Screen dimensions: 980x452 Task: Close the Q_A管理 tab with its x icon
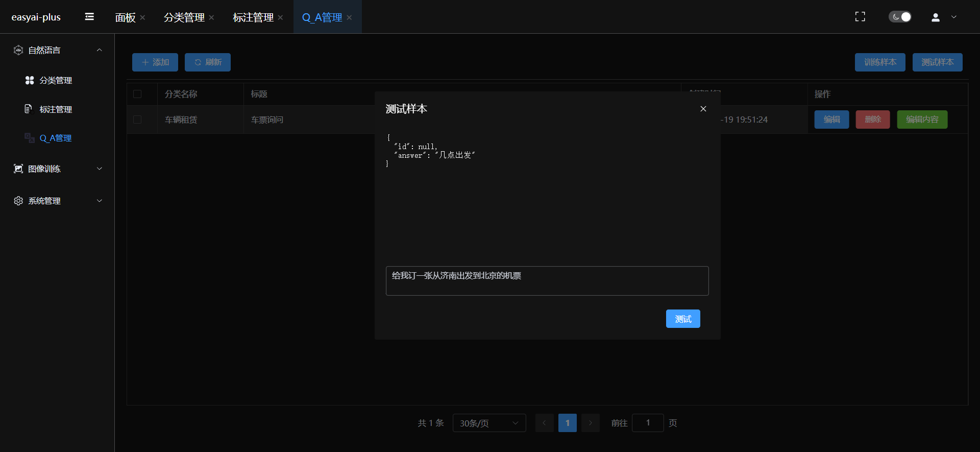[349, 17]
